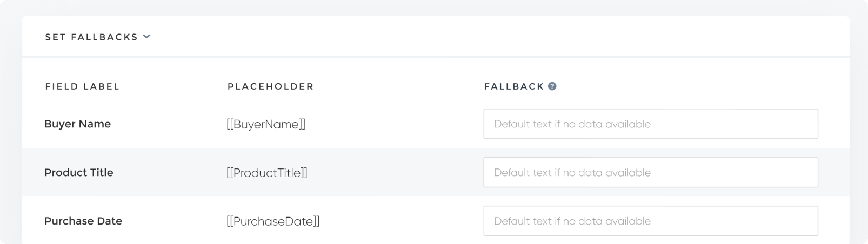This screenshot has width=868, height=244.
Task: Click the Placeholder column header
Action: 271,86
